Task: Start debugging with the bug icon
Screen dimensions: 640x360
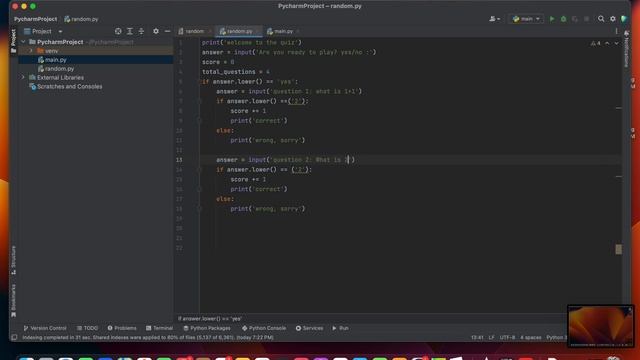Action: 564,19
